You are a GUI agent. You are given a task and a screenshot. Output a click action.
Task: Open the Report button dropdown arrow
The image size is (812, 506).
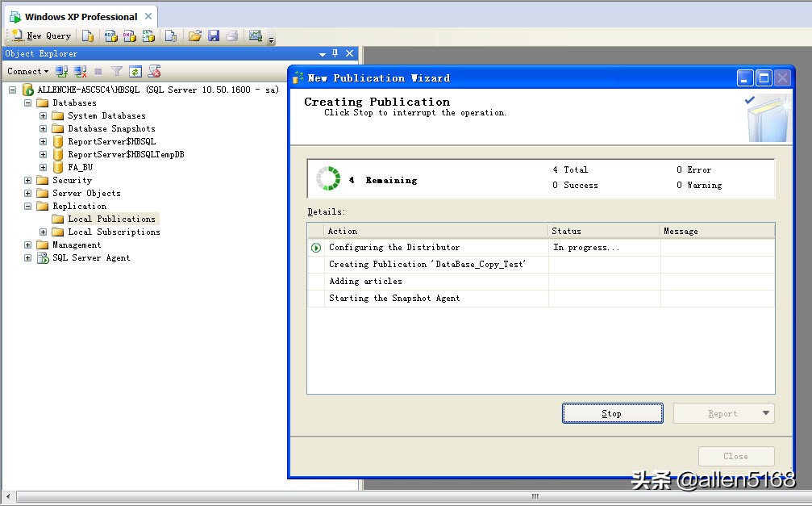point(766,413)
